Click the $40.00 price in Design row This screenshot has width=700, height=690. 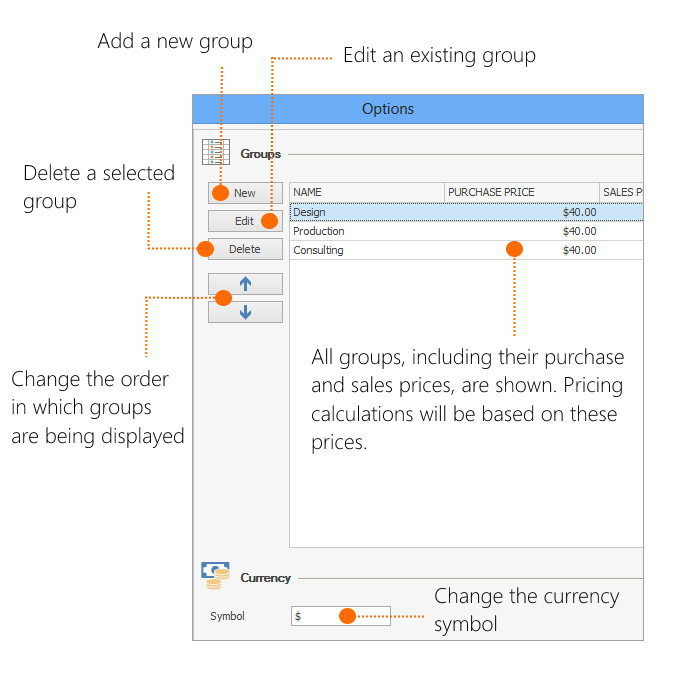point(579,212)
